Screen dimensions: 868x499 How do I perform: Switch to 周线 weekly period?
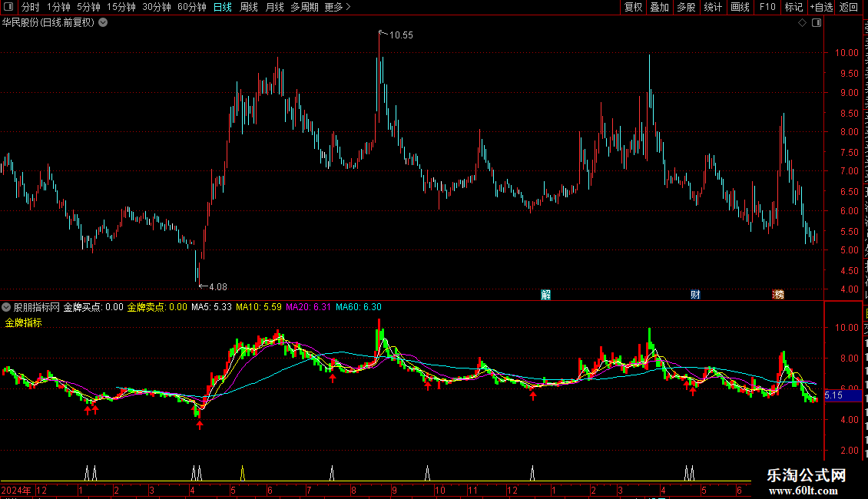click(249, 7)
